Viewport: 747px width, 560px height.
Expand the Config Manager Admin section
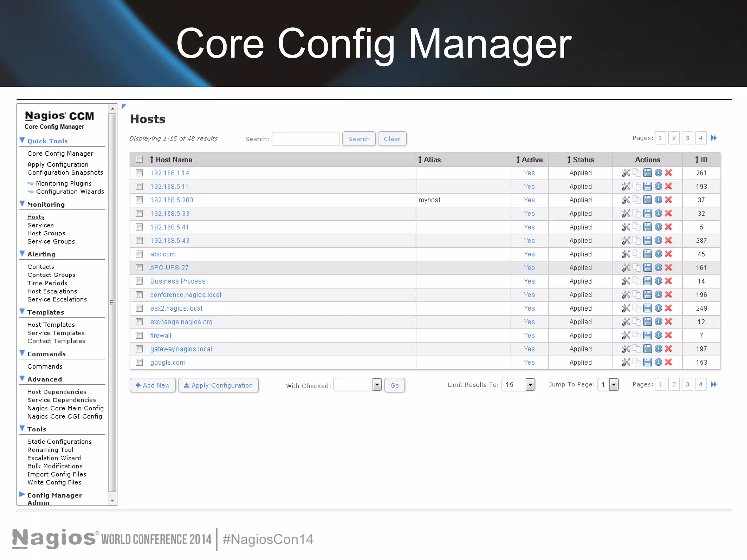coord(22,494)
